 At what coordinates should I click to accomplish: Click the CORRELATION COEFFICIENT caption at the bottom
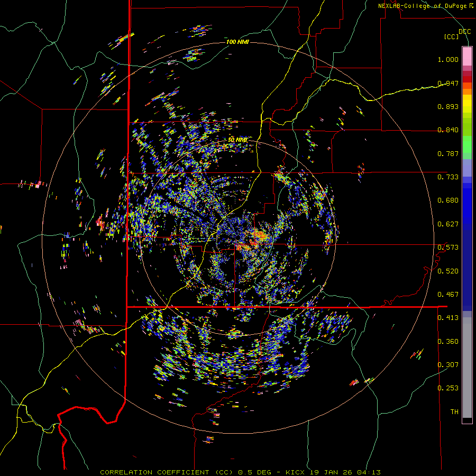pos(240,472)
